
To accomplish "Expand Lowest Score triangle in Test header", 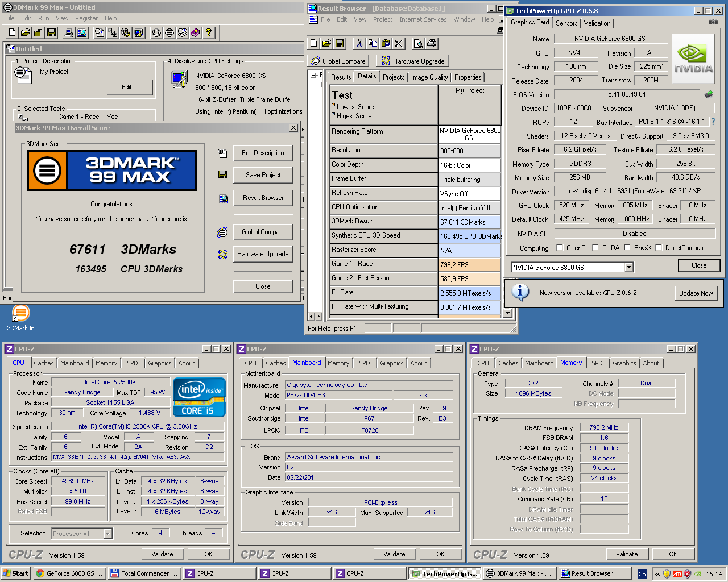I will point(333,105).
